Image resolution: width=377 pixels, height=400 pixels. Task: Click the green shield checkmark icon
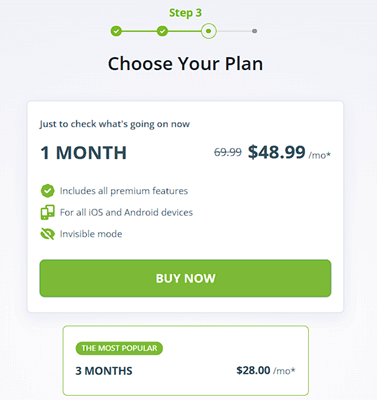tap(47, 191)
